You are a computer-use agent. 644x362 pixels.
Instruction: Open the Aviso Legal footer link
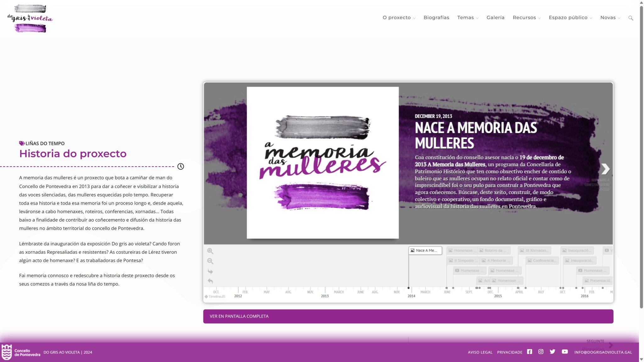[480, 352]
